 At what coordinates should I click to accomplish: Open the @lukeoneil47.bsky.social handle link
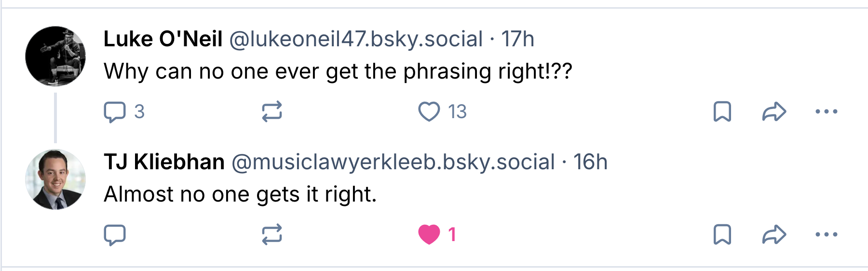[356, 39]
